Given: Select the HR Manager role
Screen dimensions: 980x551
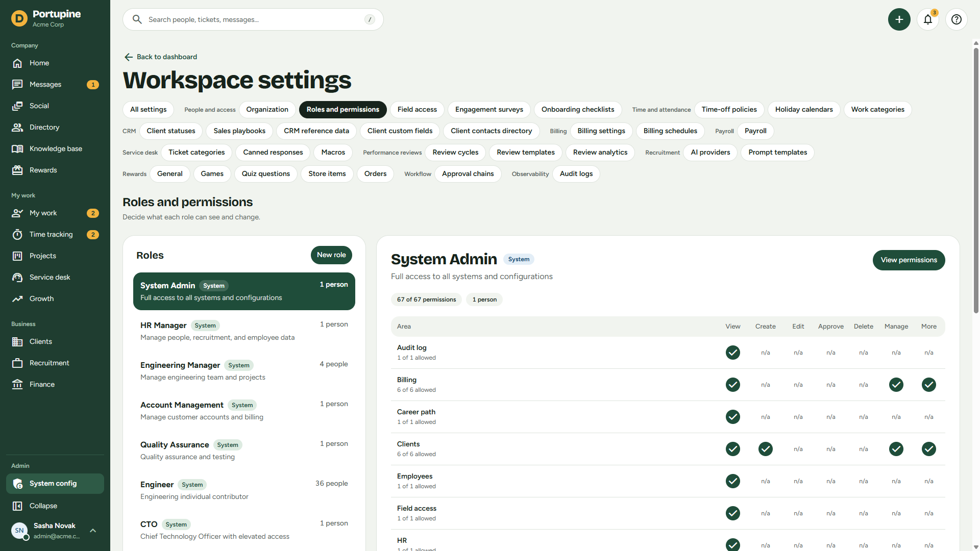Looking at the screenshot, I should (244, 331).
